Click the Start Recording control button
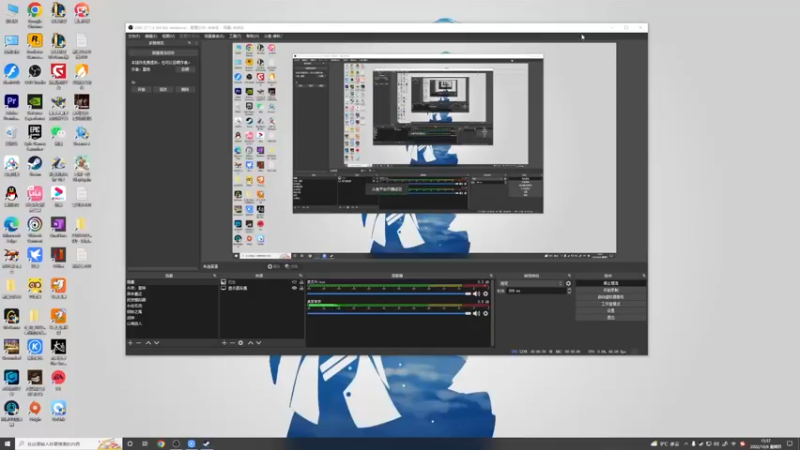Viewport: 800px width, 450px height. (611, 290)
